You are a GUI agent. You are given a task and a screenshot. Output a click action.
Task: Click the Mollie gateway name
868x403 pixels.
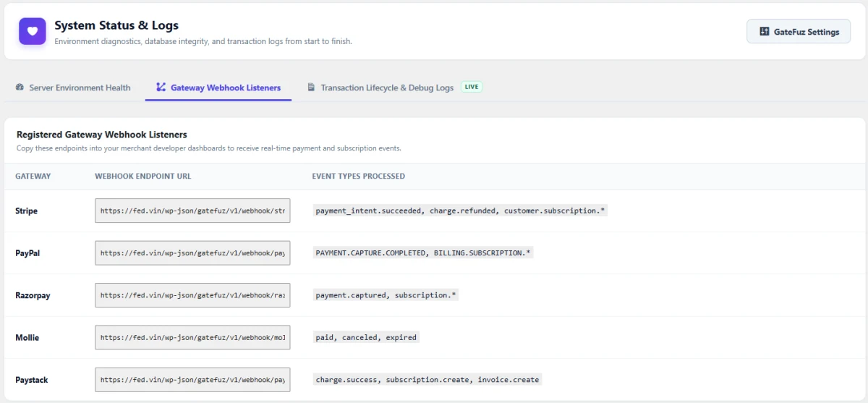pos(27,338)
